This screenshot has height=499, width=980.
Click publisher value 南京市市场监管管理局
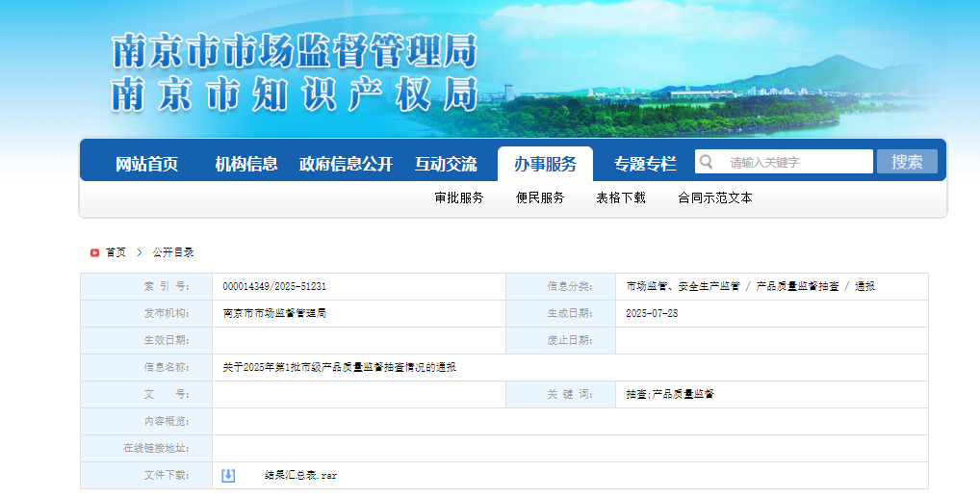coord(274,313)
